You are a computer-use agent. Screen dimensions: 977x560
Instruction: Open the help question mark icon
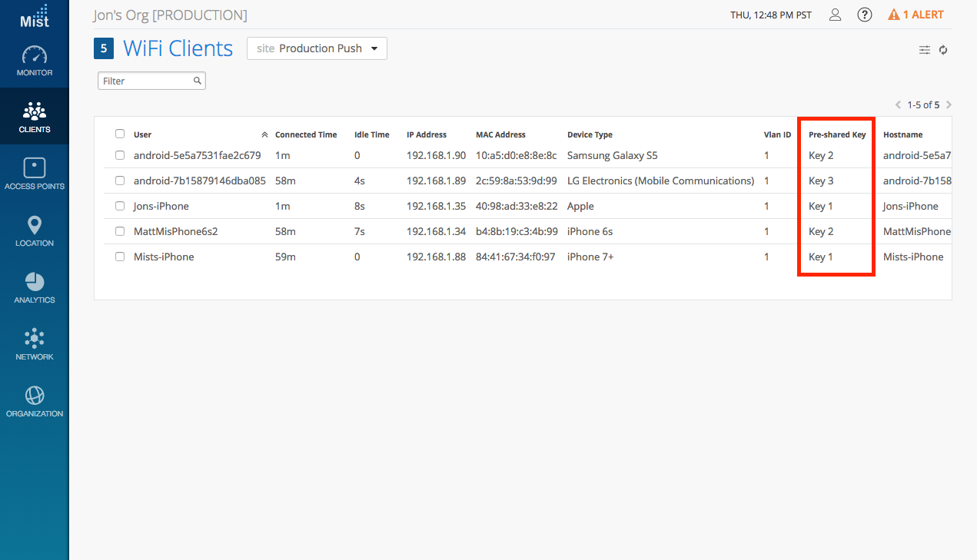pos(865,15)
